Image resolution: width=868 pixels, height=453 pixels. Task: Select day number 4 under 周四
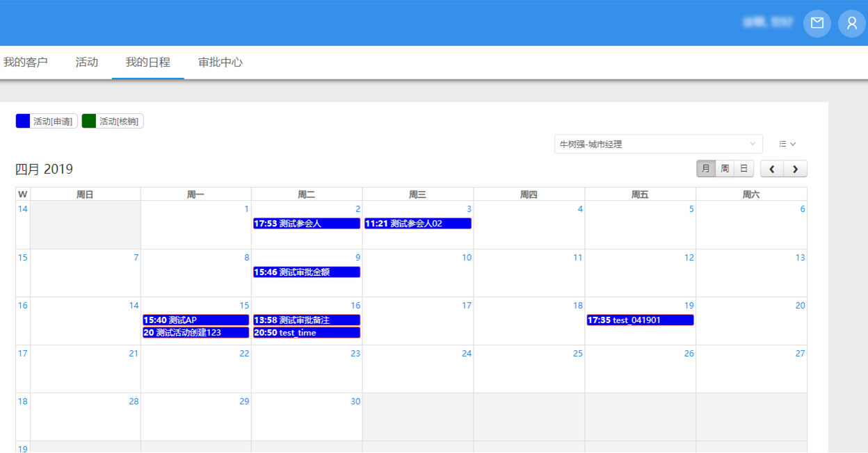(x=580, y=209)
